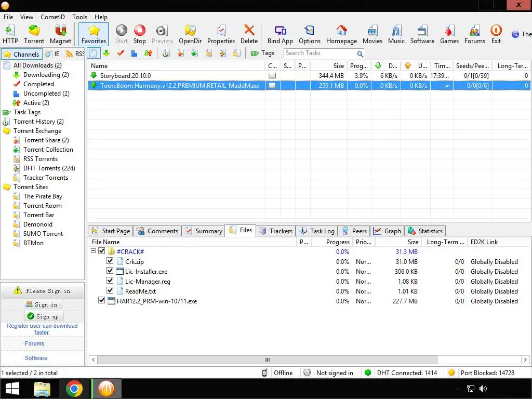
Task: Open the Software link in sidebar
Action: (x=36, y=358)
